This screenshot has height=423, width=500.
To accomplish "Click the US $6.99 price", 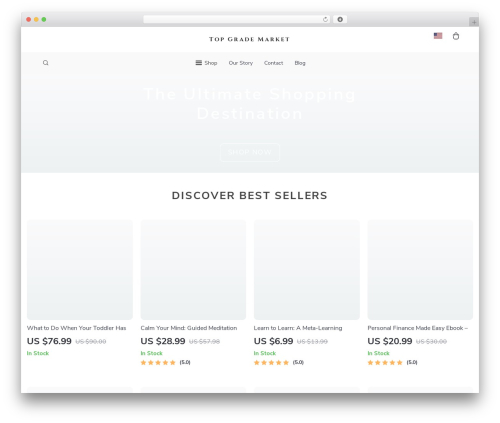I will [x=273, y=341].
